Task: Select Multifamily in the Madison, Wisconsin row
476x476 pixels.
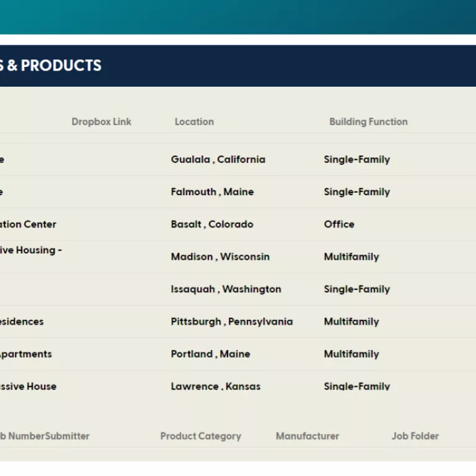Action: click(x=351, y=257)
